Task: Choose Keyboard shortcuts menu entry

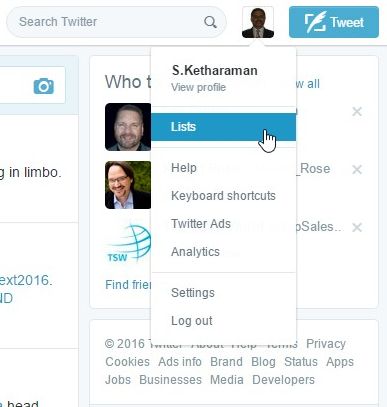Action: click(223, 196)
